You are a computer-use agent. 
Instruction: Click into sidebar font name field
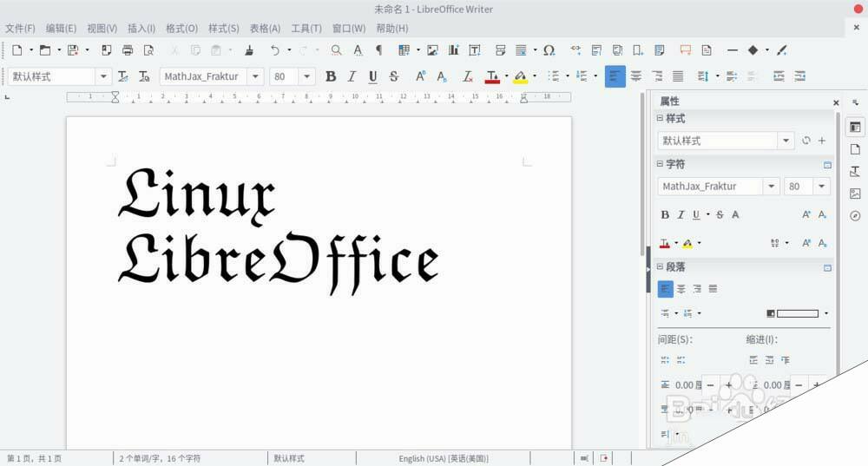[710, 186]
